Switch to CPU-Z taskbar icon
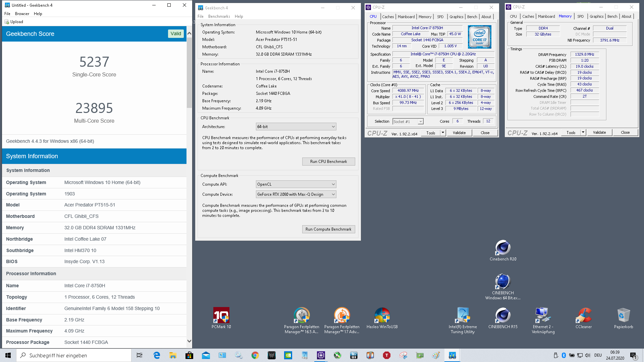 point(321,355)
